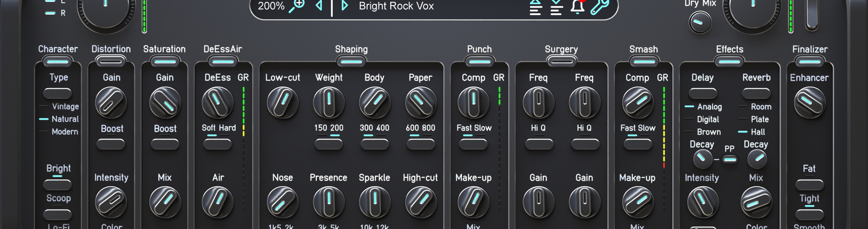868x229 pixels.
Task: Click the save preset icon with down arrow
Action: [x=556, y=7]
